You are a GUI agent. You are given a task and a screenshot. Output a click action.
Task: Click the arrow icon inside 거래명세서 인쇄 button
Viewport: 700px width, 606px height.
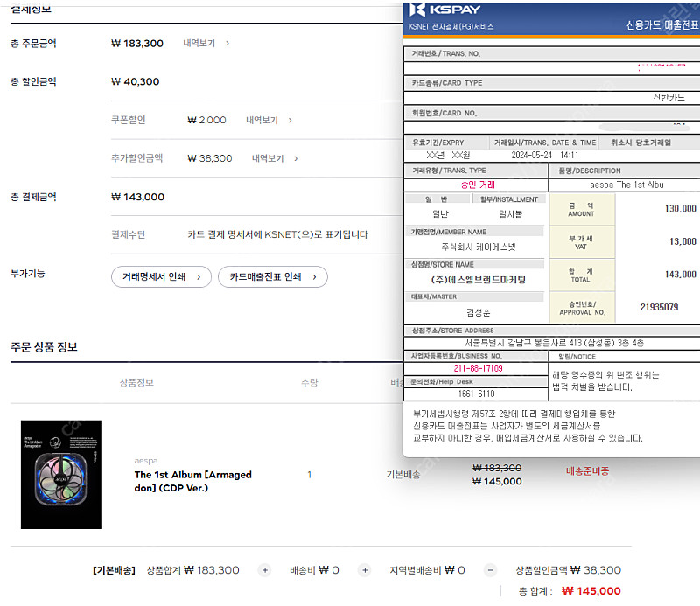pyautogui.click(x=198, y=277)
